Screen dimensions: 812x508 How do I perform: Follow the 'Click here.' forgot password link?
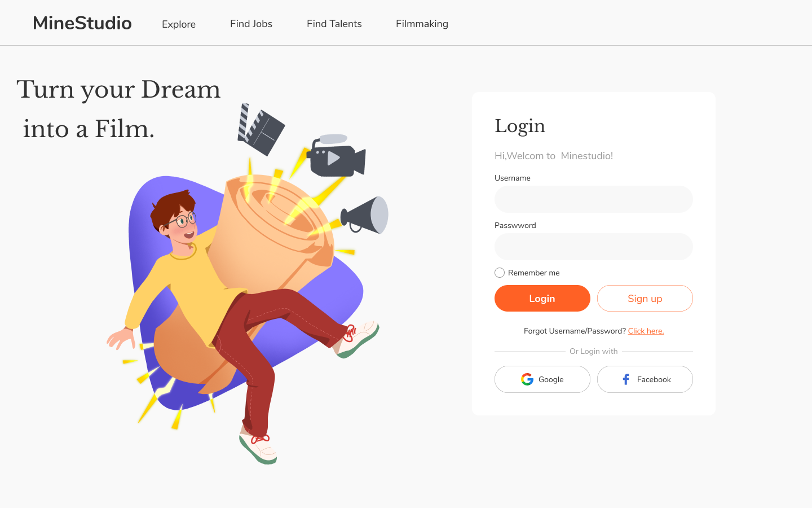(646, 331)
